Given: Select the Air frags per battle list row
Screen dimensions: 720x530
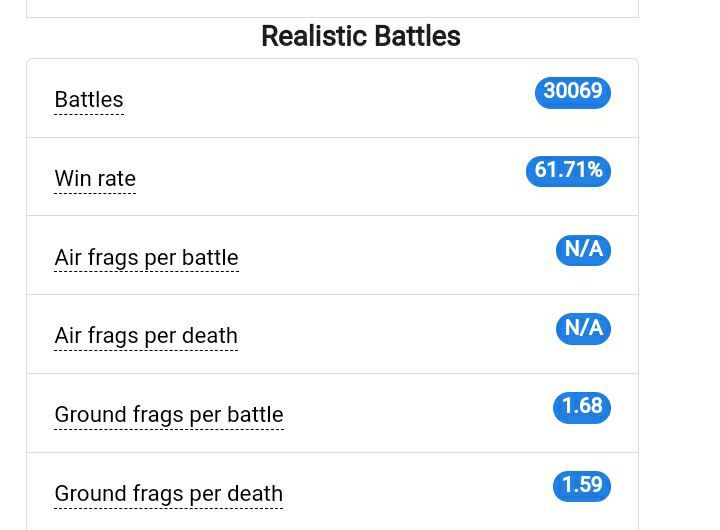Looking at the screenshot, I should (332, 255).
